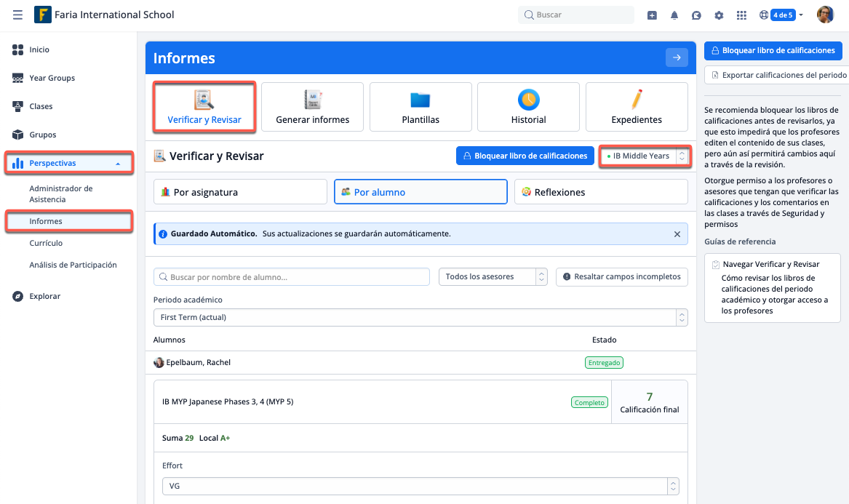This screenshot has width=849, height=504.
Task: Expand the Periodo académico First Term dropdown
Action: [420, 318]
